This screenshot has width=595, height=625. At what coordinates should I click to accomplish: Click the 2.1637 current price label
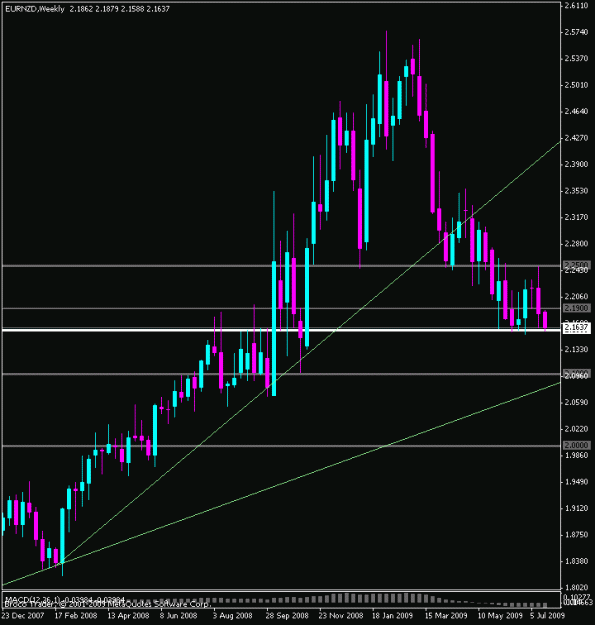point(576,328)
